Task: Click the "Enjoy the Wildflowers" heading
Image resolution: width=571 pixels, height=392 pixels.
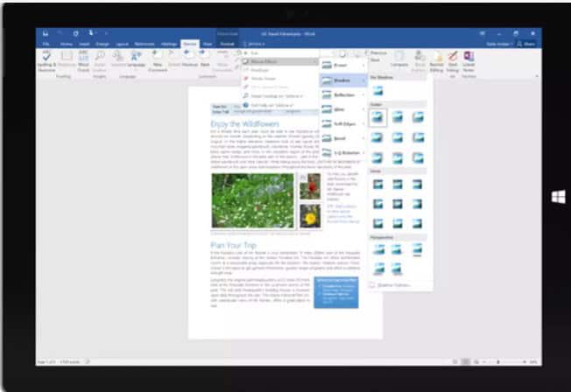Action: tap(244, 123)
